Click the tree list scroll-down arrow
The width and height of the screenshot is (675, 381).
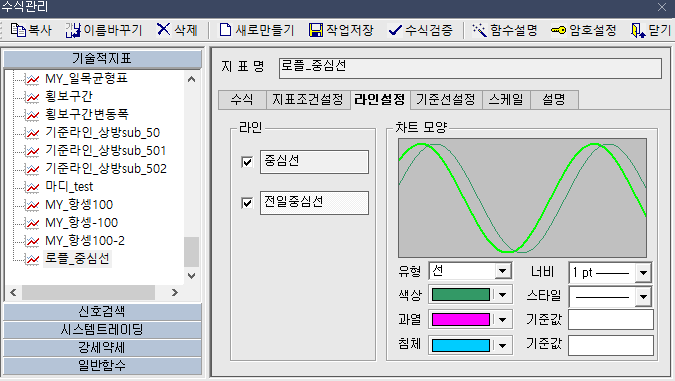point(192,276)
